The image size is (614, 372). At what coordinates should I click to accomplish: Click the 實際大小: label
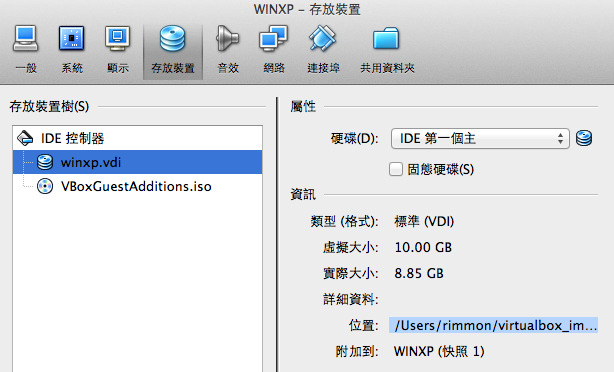pos(350,273)
